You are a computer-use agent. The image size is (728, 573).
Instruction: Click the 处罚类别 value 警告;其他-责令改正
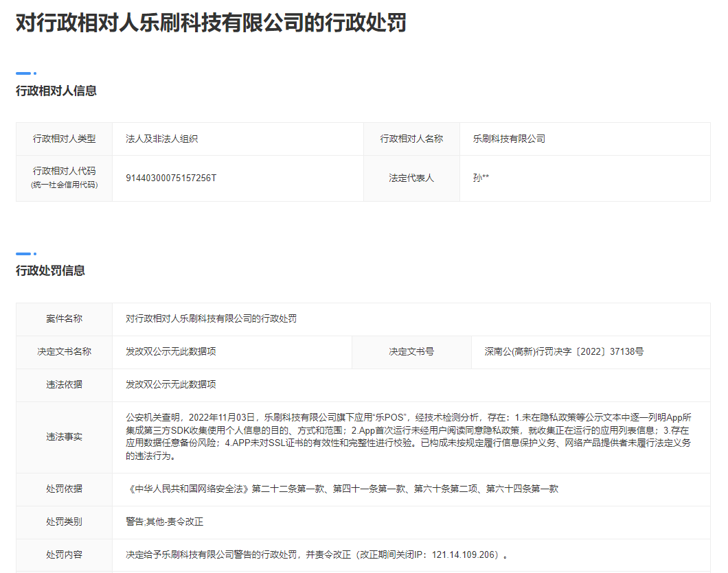click(x=165, y=522)
